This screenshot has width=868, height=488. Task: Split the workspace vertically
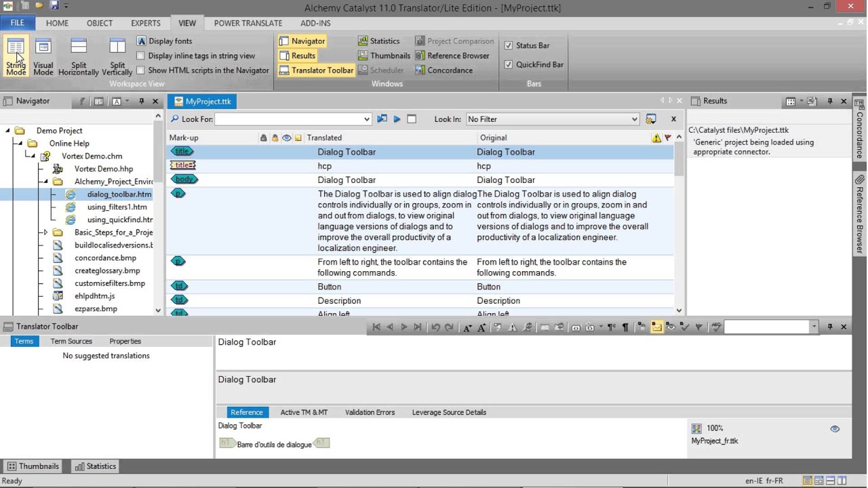coord(117,57)
